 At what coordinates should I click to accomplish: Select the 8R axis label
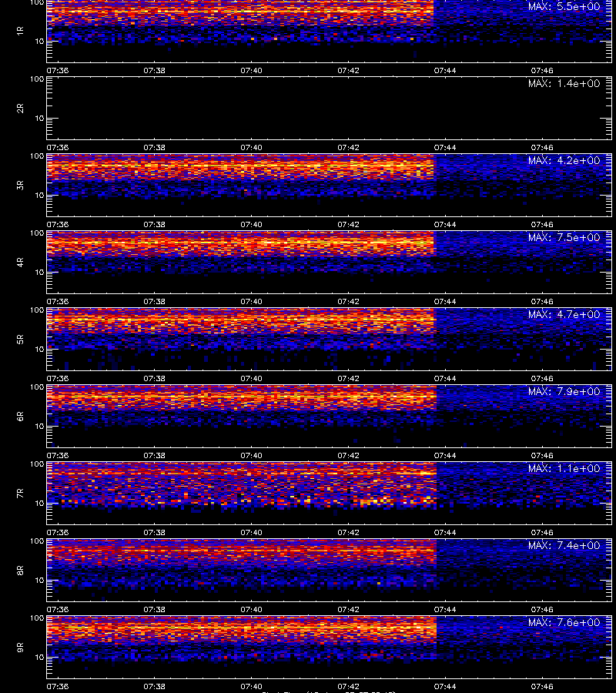[x=20, y=570]
